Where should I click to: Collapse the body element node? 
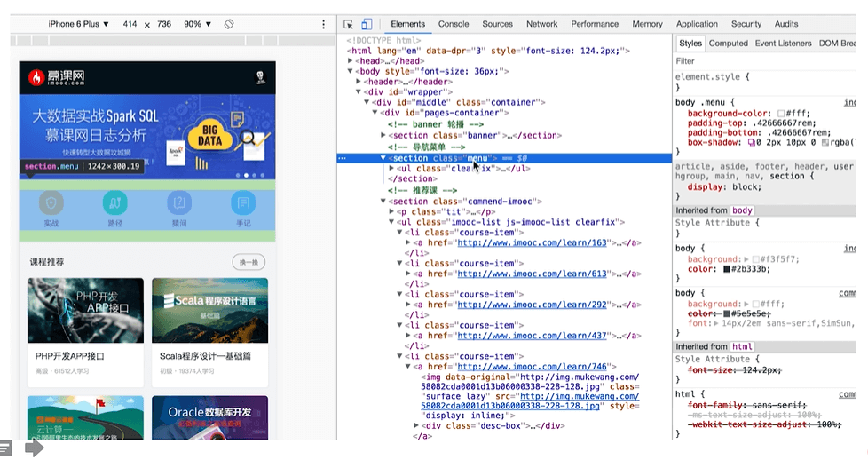[x=351, y=72]
